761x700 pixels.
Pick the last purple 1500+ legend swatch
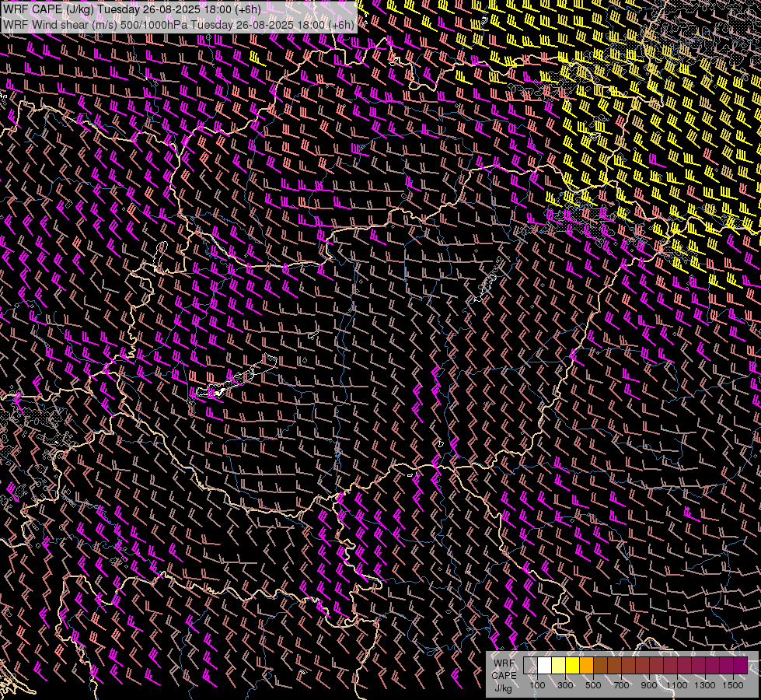pyautogui.click(x=741, y=666)
